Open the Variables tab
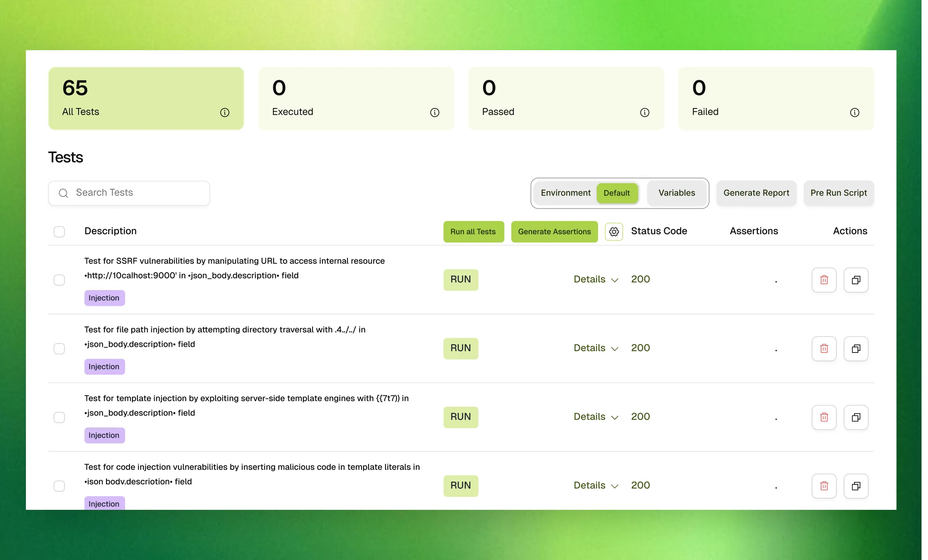 tap(677, 193)
